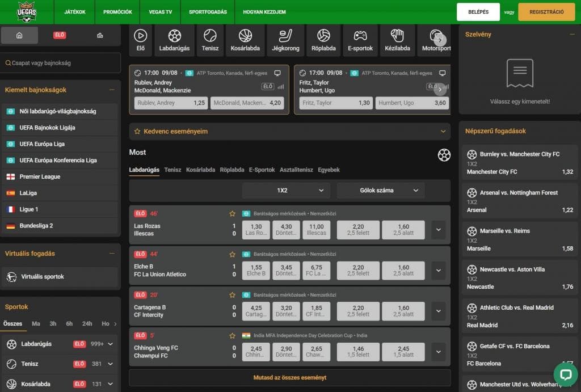Click the BELÉPÉS login button
The width and height of the screenshot is (581, 392).
[x=478, y=12]
